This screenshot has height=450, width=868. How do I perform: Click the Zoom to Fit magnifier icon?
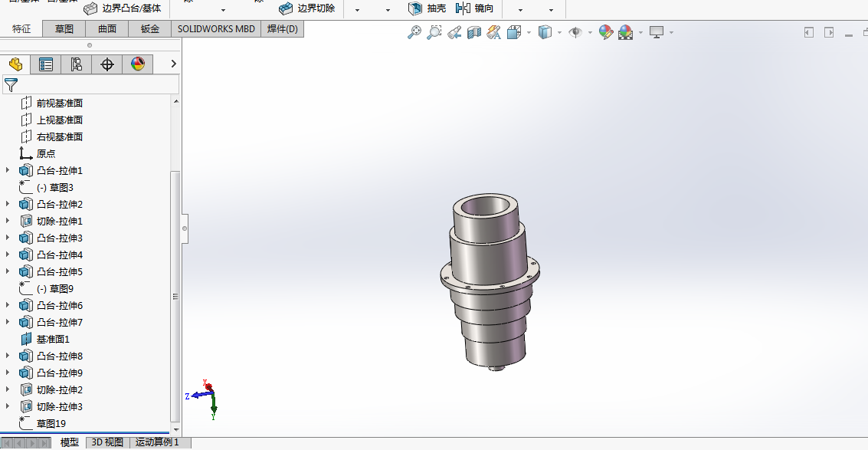point(414,33)
